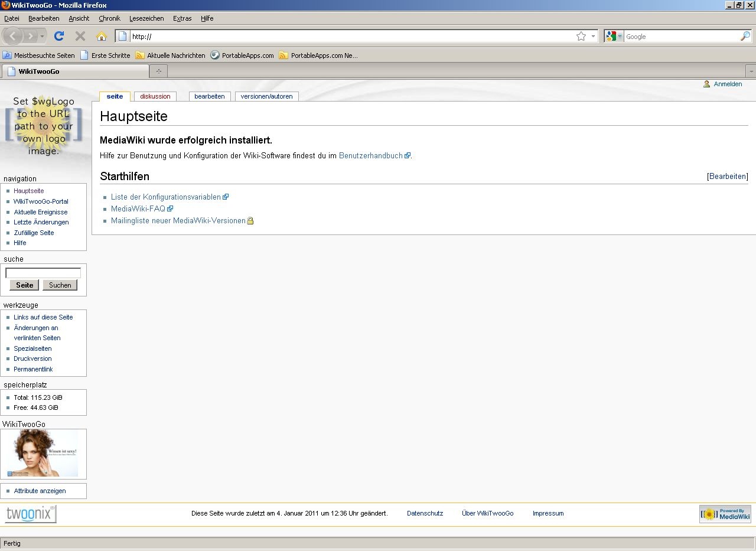
Task: Switch to the diskussion wiki tab
Action: coord(155,96)
